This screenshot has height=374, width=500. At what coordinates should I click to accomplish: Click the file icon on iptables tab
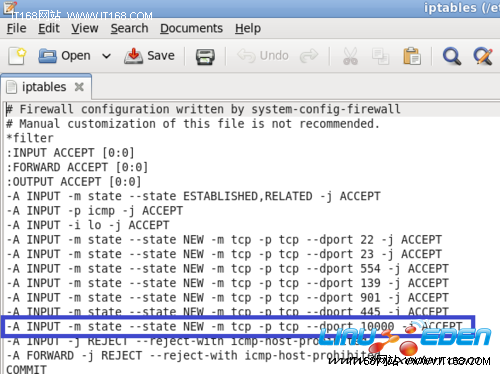[x=12, y=87]
